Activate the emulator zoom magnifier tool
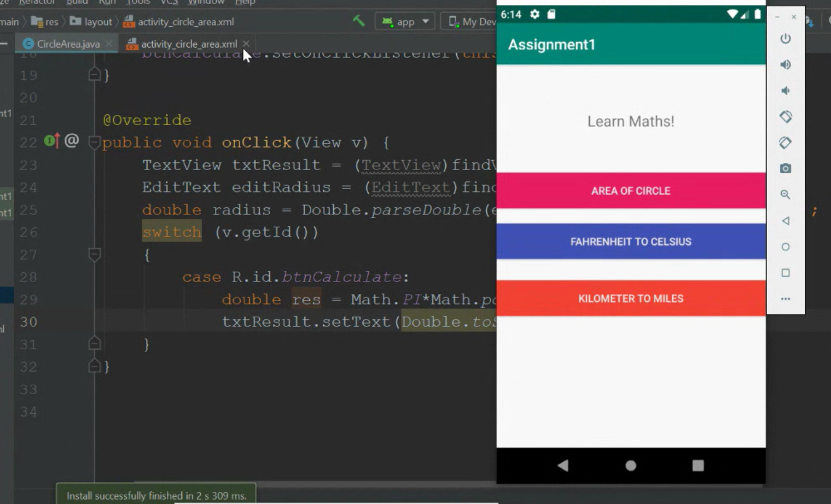 click(x=786, y=195)
